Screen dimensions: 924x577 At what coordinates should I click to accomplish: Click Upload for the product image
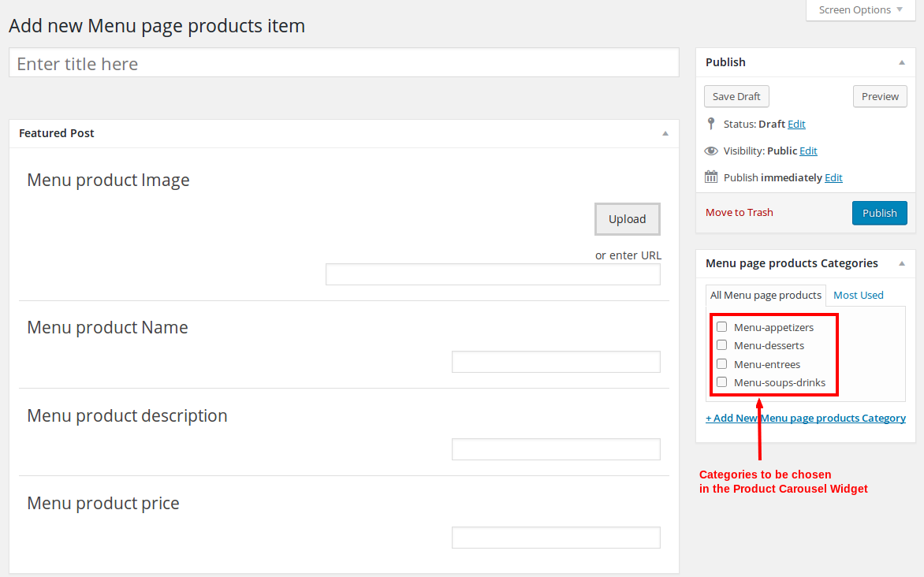tap(627, 219)
